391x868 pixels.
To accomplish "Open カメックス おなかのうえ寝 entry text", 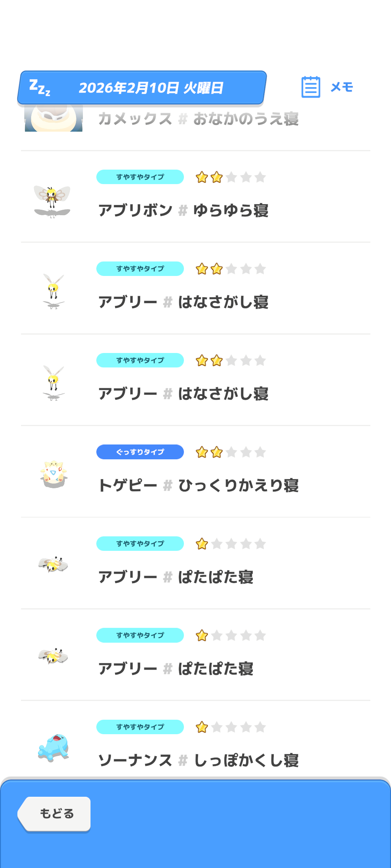I will pos(198,119).
